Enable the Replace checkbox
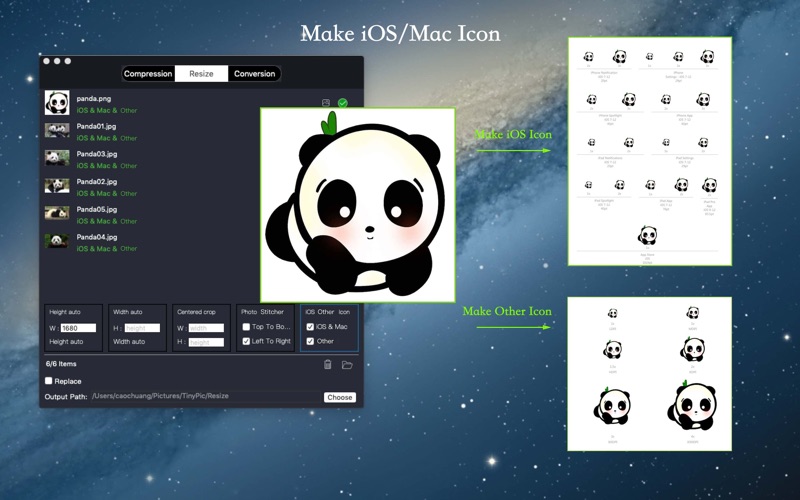This screenshot has height=500, width=800. [49, 381]
